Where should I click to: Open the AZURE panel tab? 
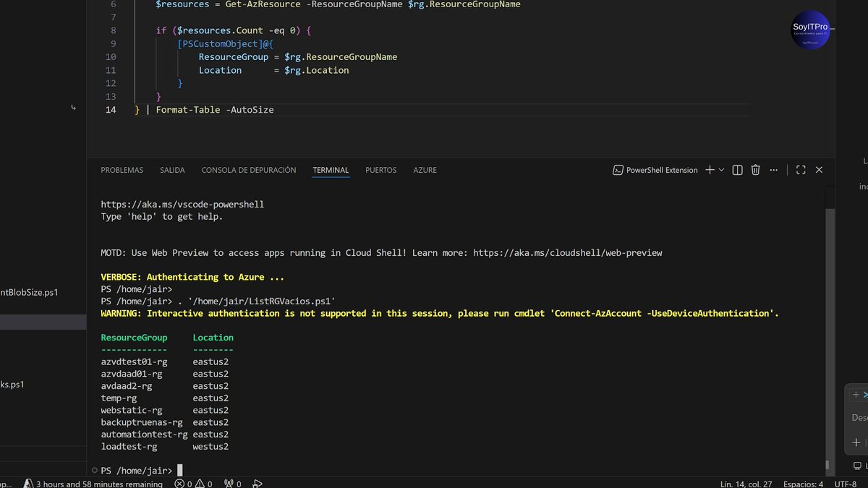pyautogui.click(x=425, y=170)
